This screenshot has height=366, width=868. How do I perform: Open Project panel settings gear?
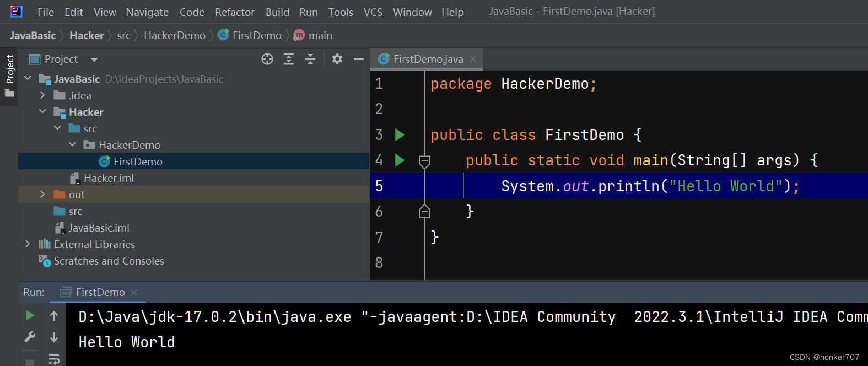[337, 60]
